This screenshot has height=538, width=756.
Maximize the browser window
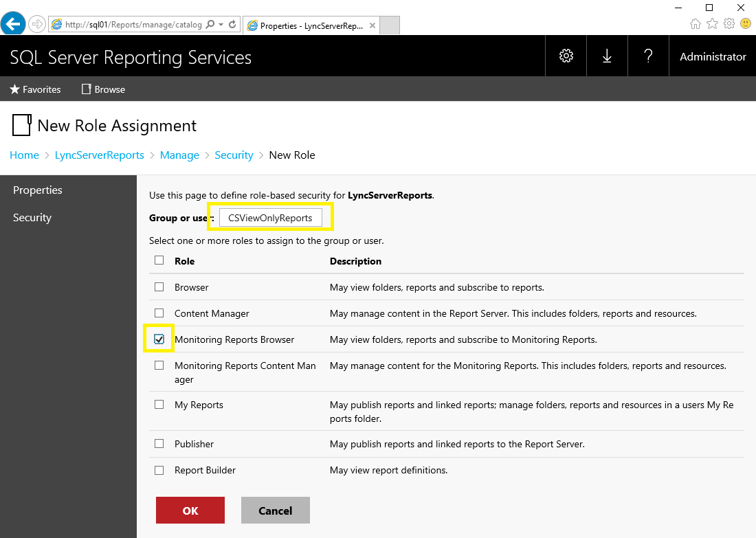tap(709, 8)
